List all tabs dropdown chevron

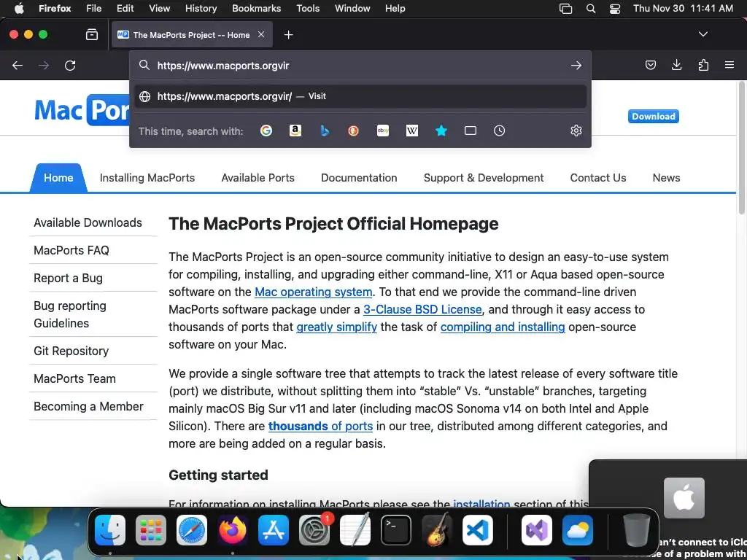click(703, 34)
